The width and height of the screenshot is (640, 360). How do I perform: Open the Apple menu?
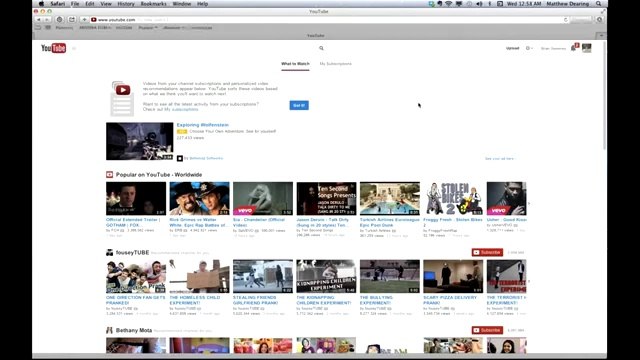(x=41, y=4)
